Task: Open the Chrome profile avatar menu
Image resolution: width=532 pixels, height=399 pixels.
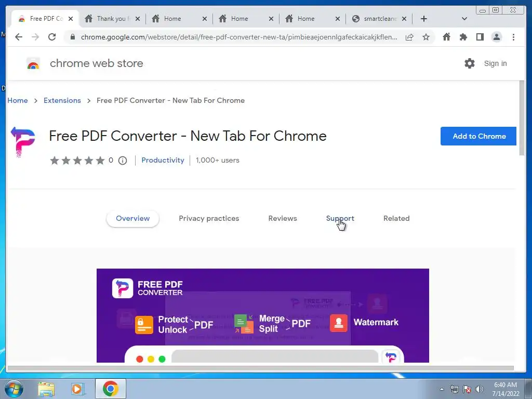Action: [x=496, y=37]
